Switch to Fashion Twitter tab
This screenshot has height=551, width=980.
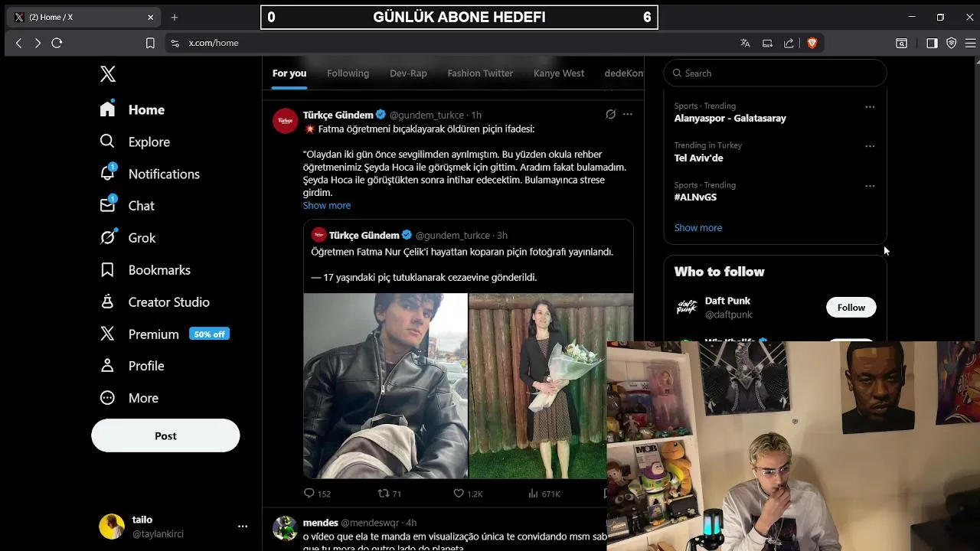480,73
